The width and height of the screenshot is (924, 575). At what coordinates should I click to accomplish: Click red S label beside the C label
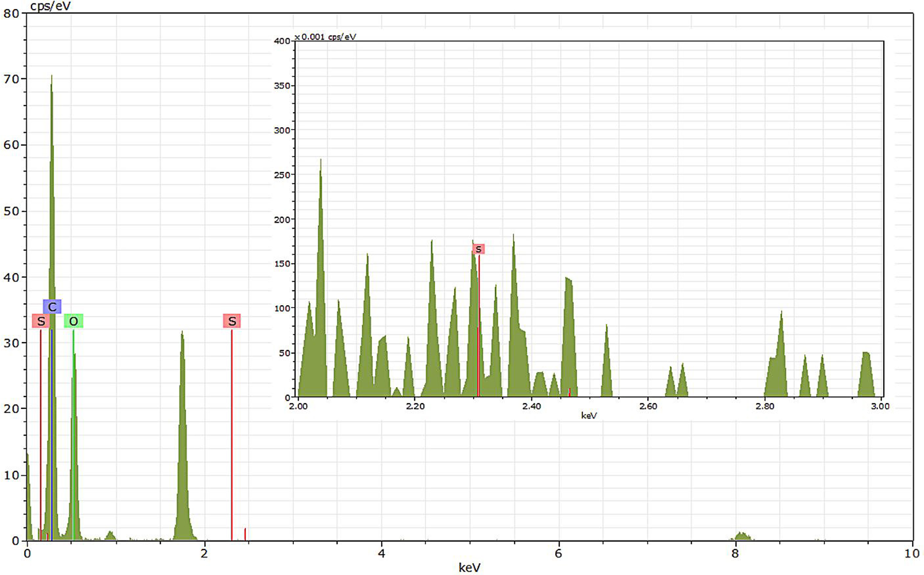tap(41, 321)
